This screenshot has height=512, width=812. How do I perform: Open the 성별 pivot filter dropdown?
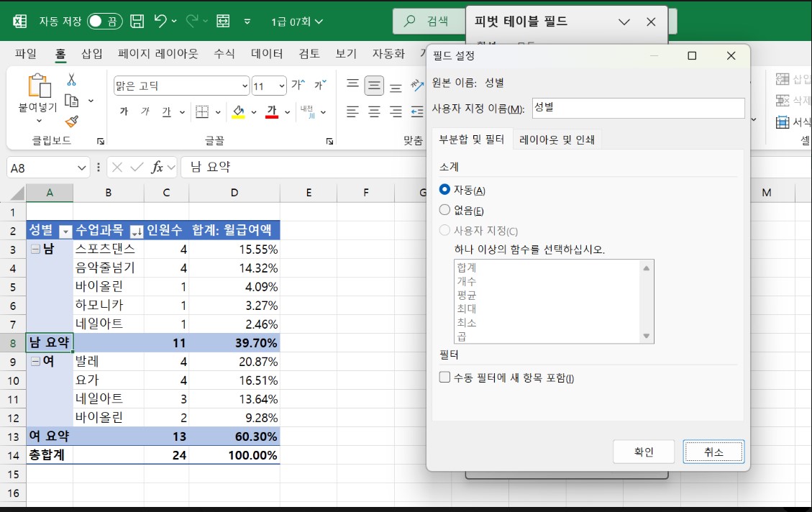65,231
